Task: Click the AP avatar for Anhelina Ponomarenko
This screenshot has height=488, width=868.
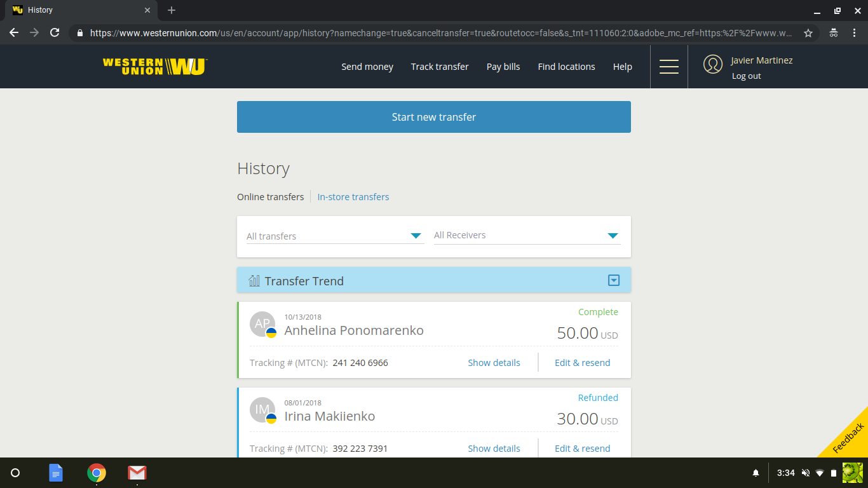Action: click(x=262, y=324)
